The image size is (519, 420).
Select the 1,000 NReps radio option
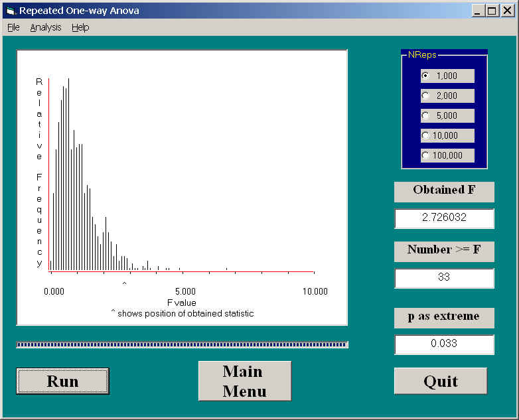426,76
